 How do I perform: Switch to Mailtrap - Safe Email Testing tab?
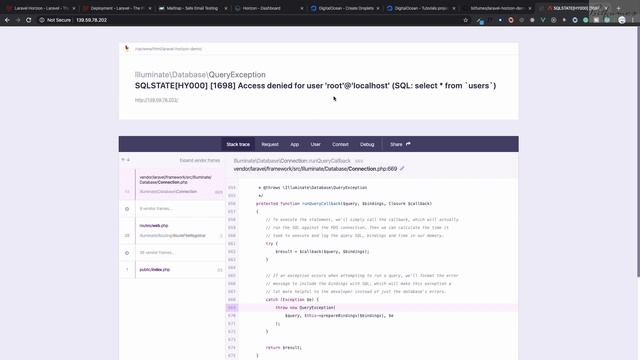click(192, 8)
